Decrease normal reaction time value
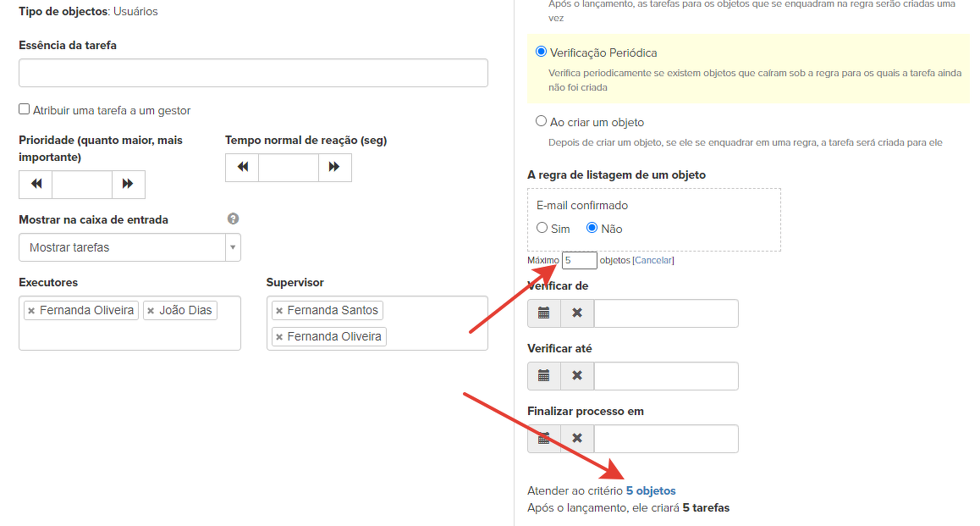The width and height of the screenshot is (980, 526). (x=242, y=168)
